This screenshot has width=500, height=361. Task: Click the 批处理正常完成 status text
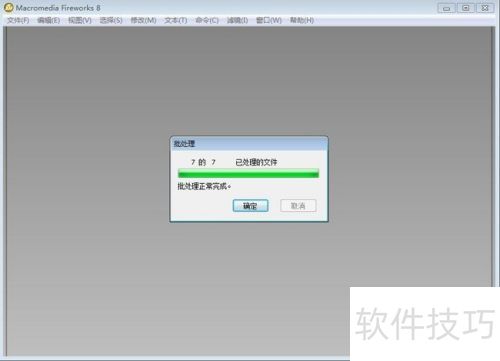coord(204,186)
